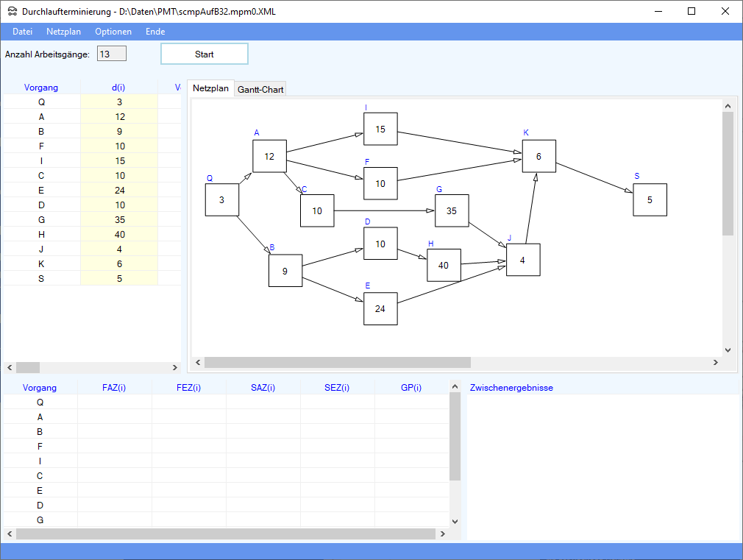
Task: Click the application icon in title bar
Action: coord(13,11)
